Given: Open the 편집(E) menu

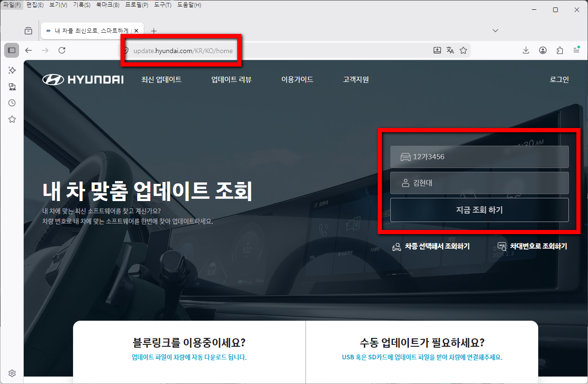Looking at the screenshot, I should pos(35,5).
